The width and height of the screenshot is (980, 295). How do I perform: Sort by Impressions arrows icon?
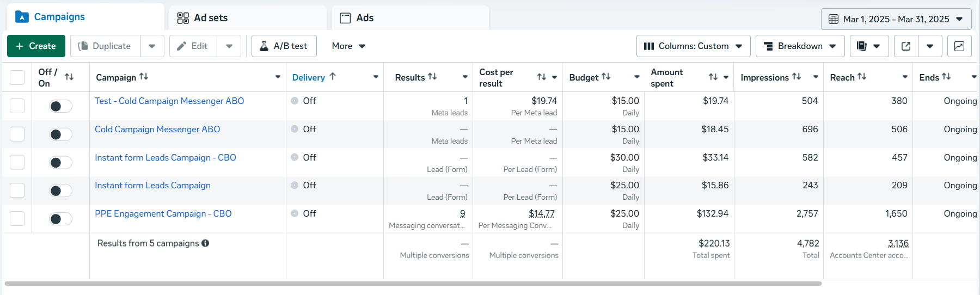[x=797, y=77]
